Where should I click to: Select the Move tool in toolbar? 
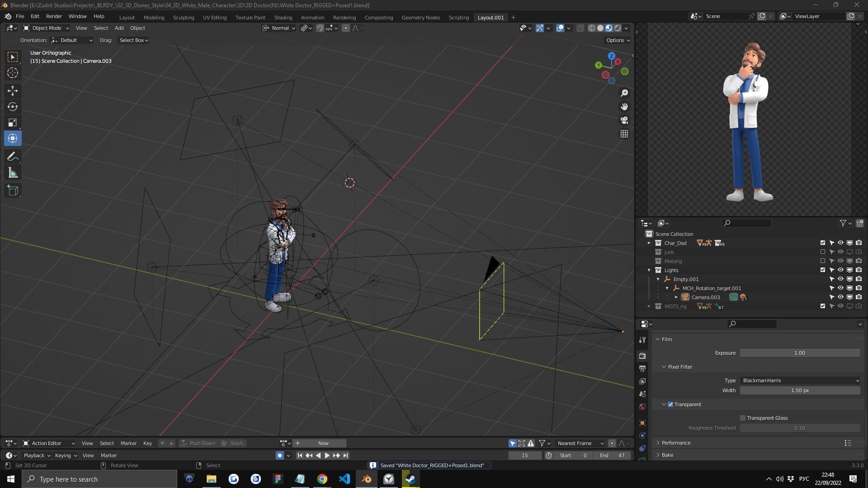[13, 91]
